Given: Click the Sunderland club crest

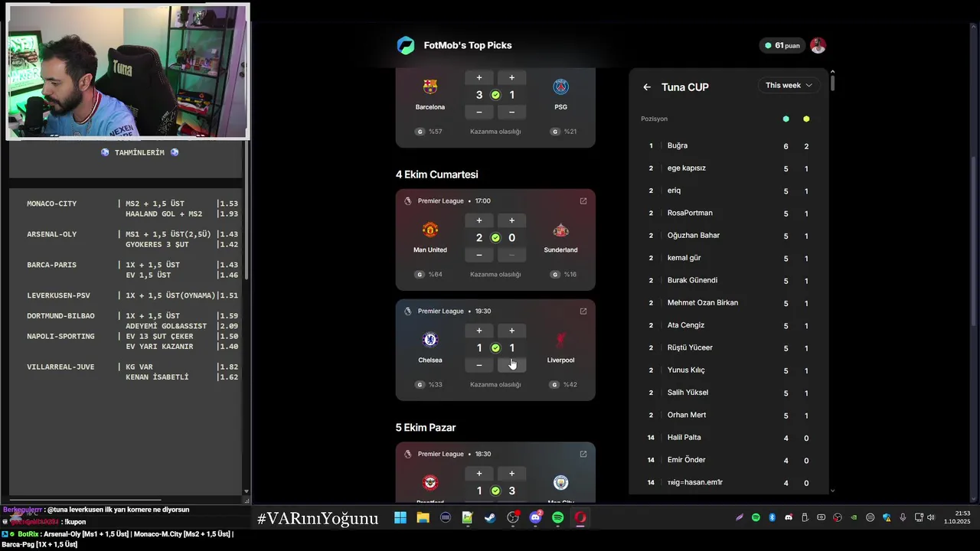Looking at the screenshot, I should (x=560, y=230).
